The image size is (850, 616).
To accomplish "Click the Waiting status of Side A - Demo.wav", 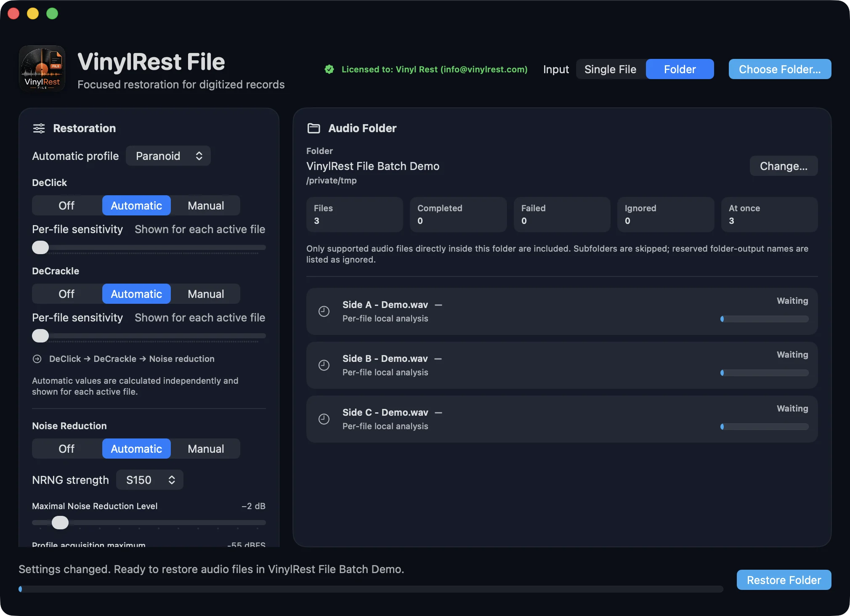I will pyautogui.click(x=792, y=301).
